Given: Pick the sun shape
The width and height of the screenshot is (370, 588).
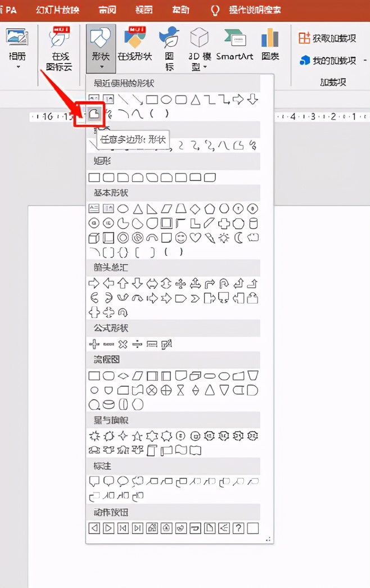Looking at the screenshot, I should click(224, 238).
